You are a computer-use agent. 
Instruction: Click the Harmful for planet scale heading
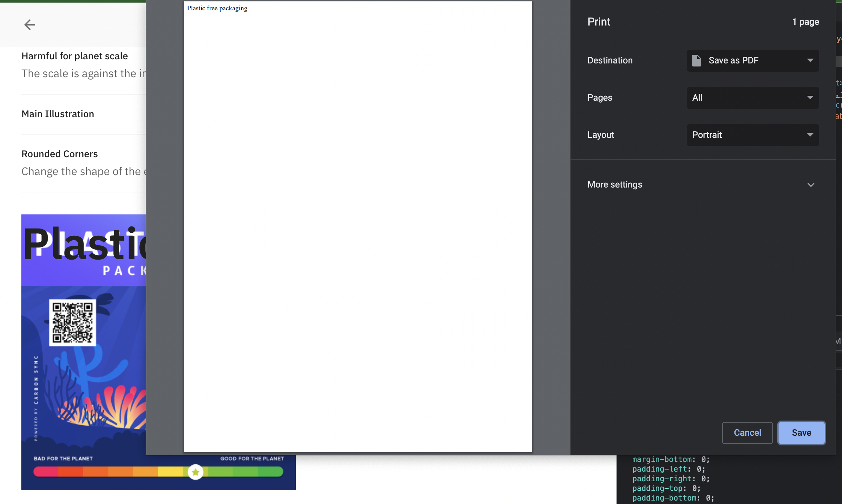click(74, 56)
